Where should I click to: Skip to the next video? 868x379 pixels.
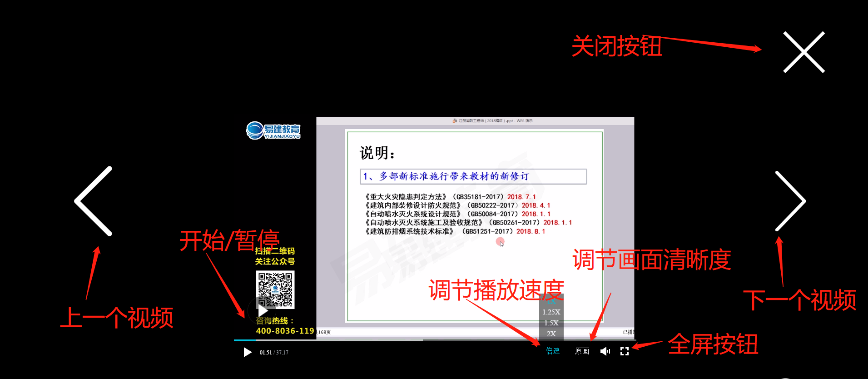pos(790,201)
